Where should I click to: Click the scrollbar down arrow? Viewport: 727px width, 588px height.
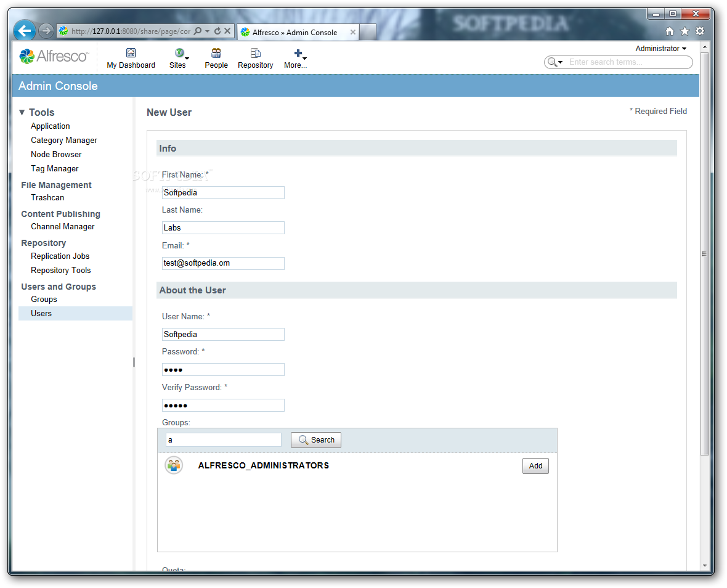click(704, 566)
